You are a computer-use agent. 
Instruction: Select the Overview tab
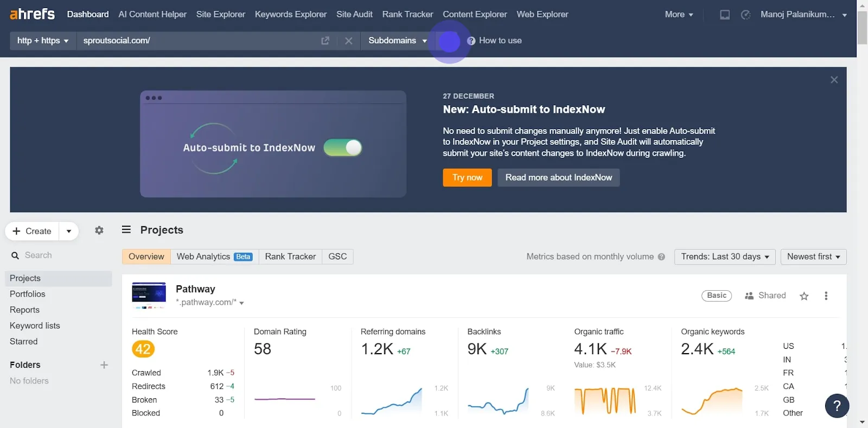pos(146,257)
